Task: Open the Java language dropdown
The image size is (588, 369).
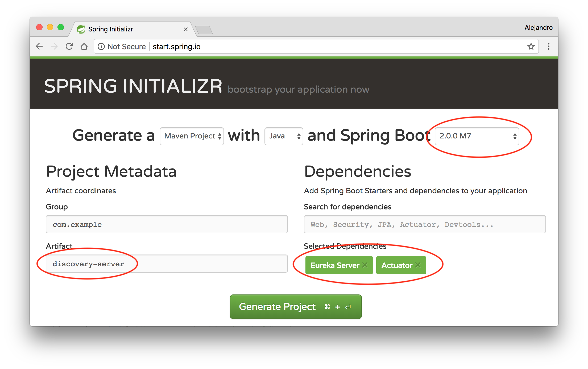Action: [283, 136]
